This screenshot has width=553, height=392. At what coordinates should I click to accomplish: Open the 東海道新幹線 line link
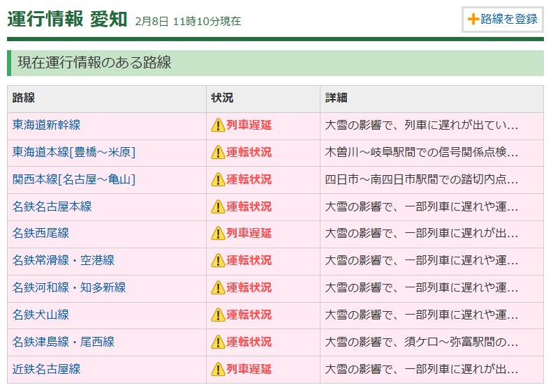[x=47, y=125]
